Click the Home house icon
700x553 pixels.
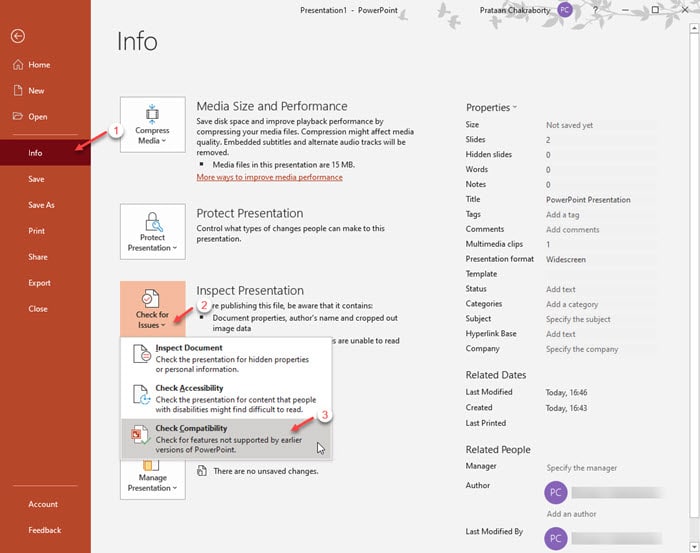click(18, 65)
